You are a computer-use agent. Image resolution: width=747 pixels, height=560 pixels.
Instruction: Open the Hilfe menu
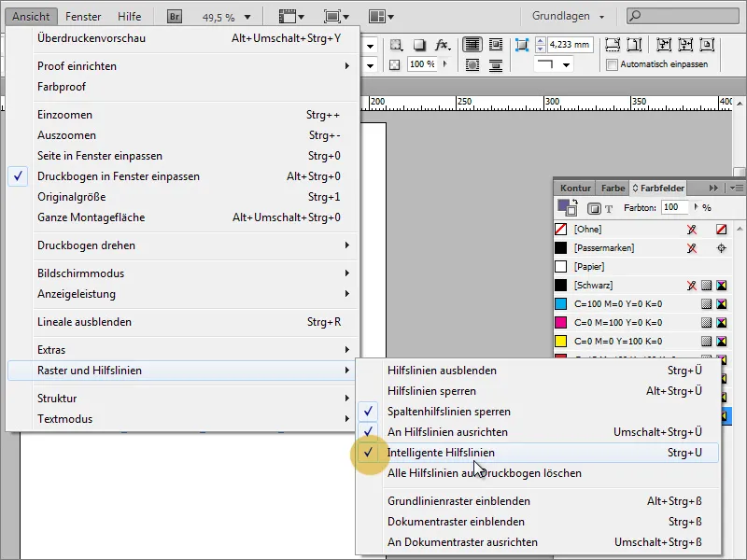[129, 17]
